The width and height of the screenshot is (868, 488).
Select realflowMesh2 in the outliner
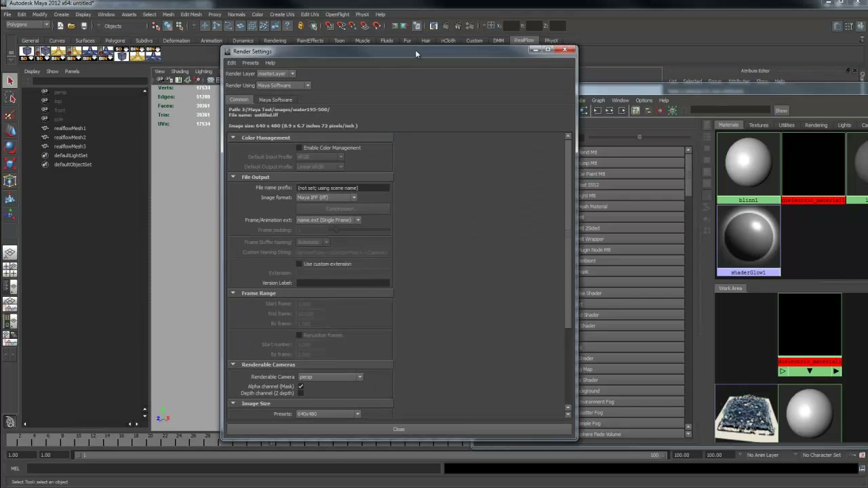[x=70, y=137]
